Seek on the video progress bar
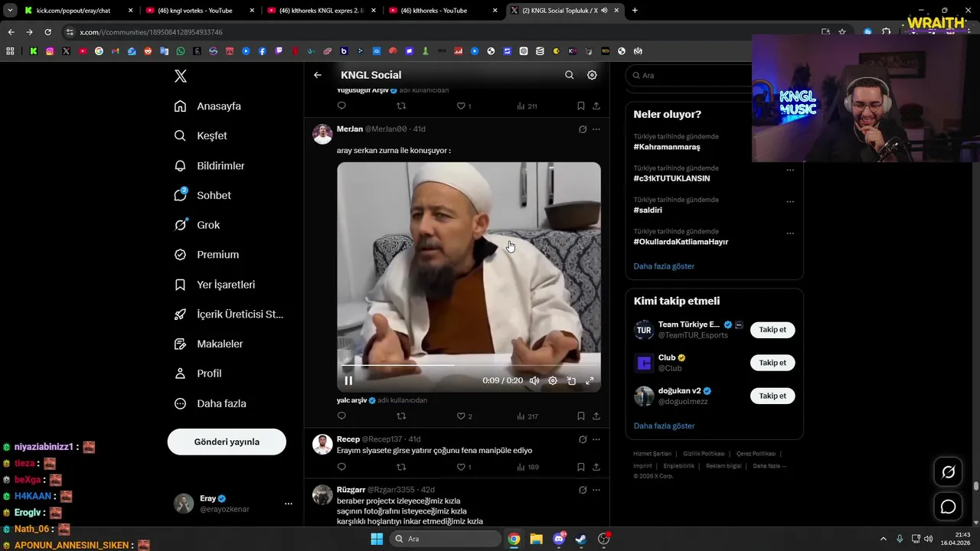Screen dimensions: 980x551 click(469, 365)
